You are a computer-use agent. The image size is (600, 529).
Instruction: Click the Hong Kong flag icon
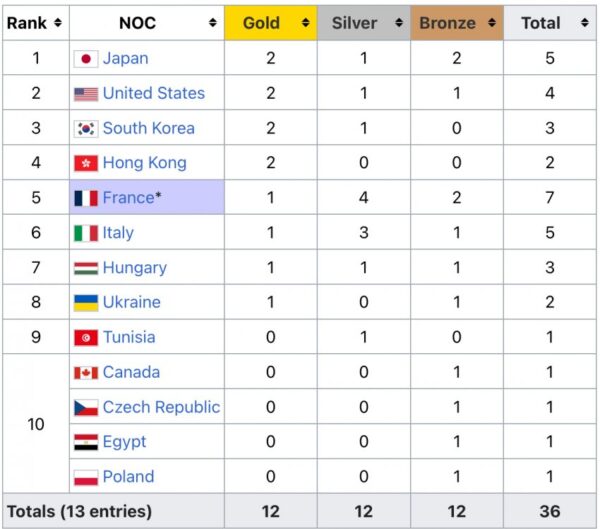(x=86, y=163)
